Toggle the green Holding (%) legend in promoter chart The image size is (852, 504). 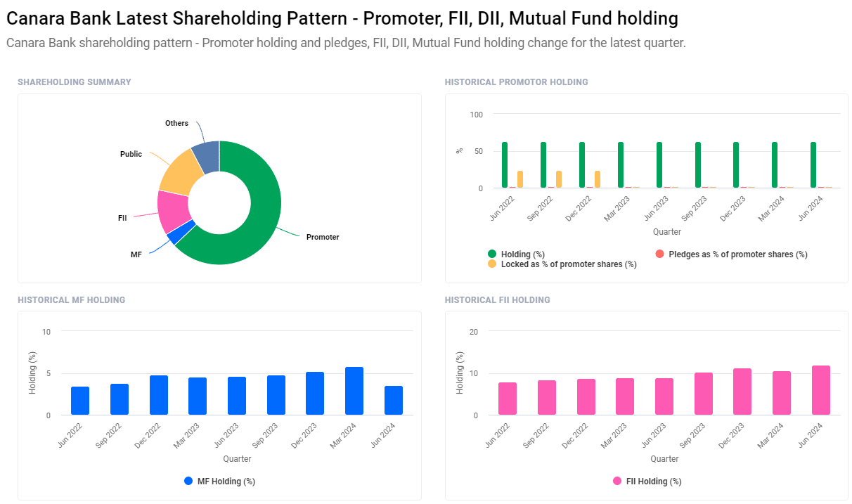pyautogui.click(x=517, y=254)
